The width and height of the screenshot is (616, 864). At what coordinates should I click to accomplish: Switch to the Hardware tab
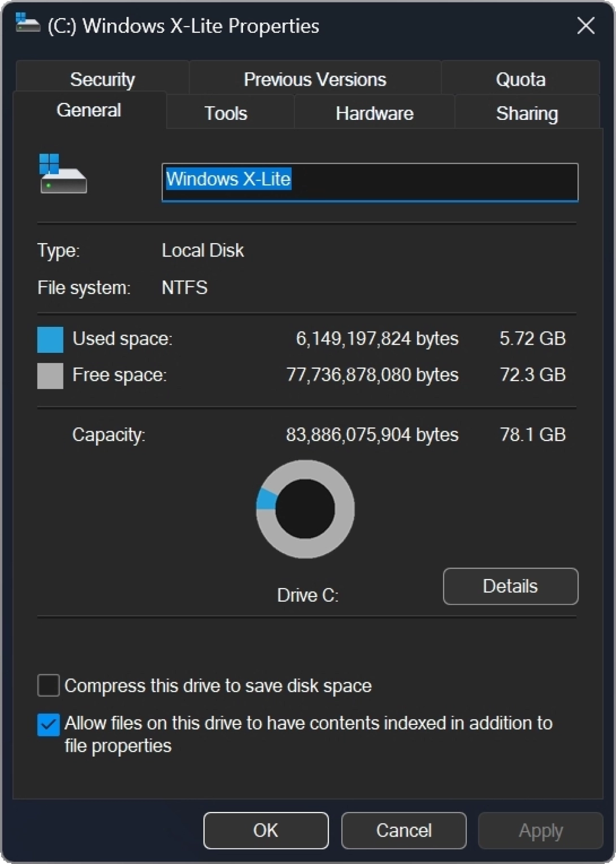click(x=374, y=113)
